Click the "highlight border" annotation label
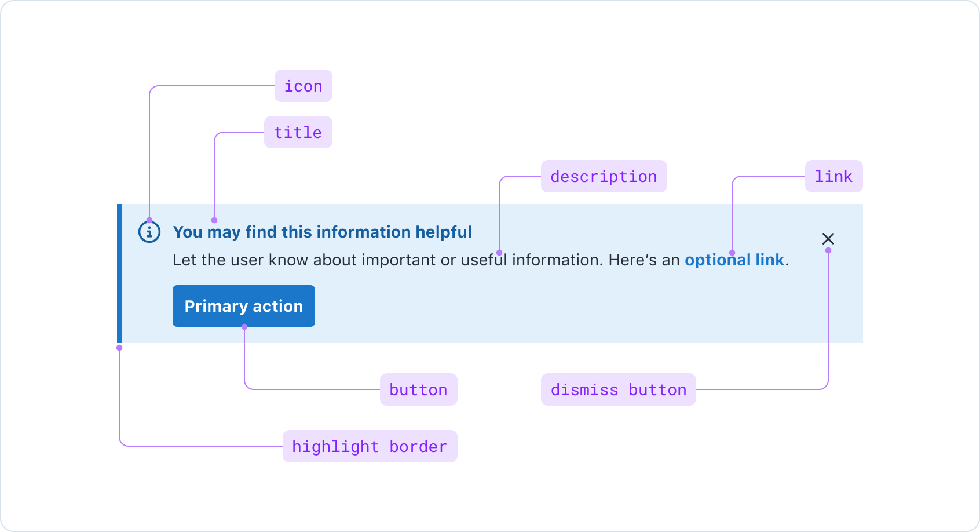This screenshot has width=980, height=532. point(370,447)
